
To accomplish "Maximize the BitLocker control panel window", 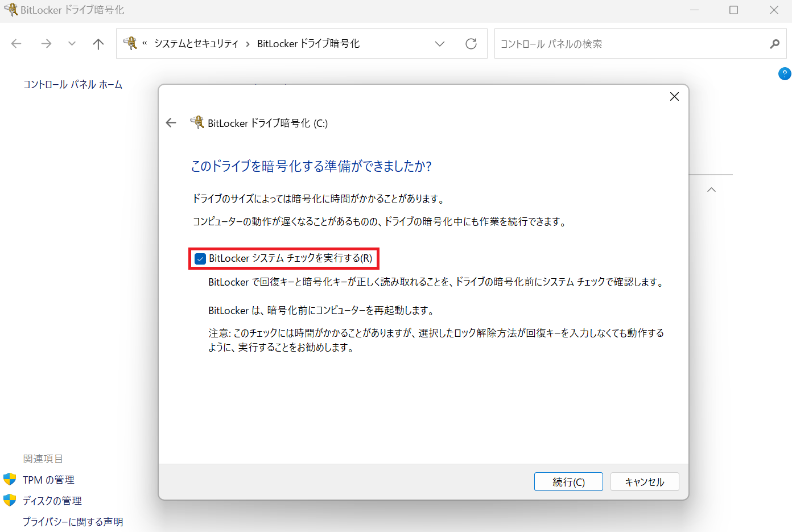I will tap(734, 10).
